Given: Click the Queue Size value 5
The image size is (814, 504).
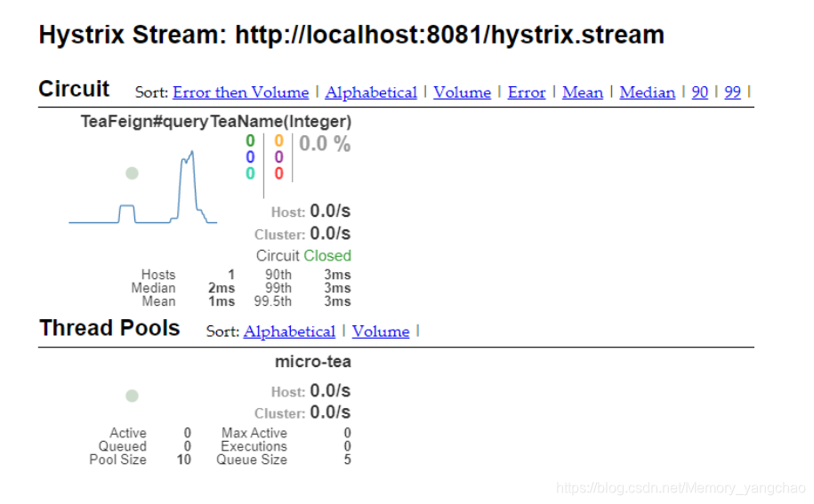Looking at the screenshot, I should [x=347, y=460].
